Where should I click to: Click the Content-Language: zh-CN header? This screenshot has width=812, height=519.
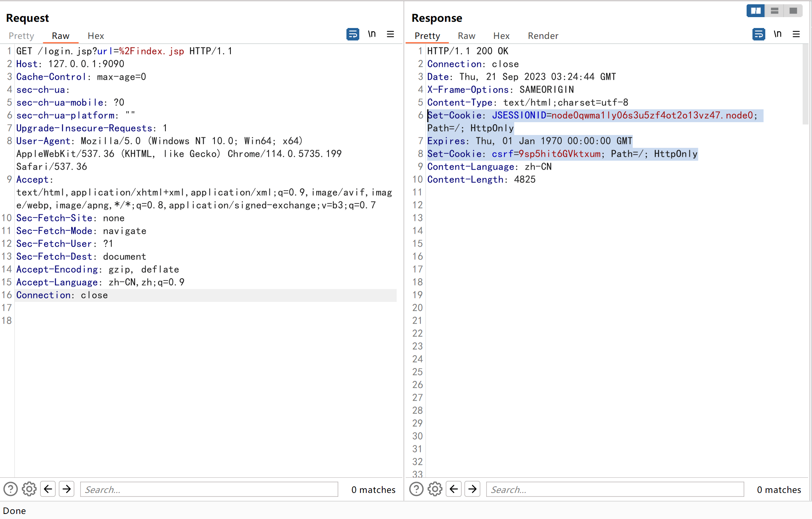(490, 167)
